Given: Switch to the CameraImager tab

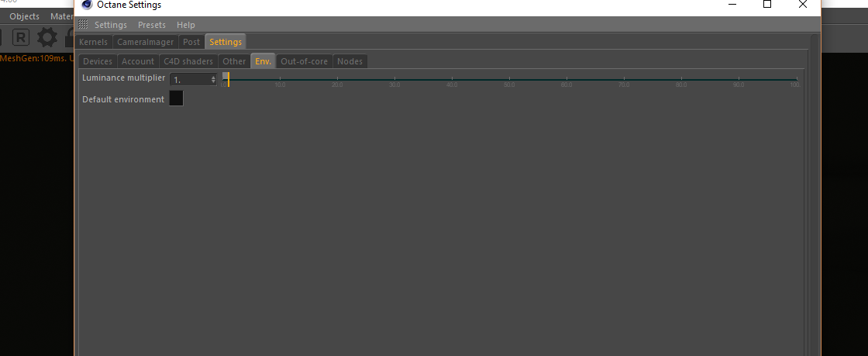Looking at the screenshot, I should tap(145, 42).
